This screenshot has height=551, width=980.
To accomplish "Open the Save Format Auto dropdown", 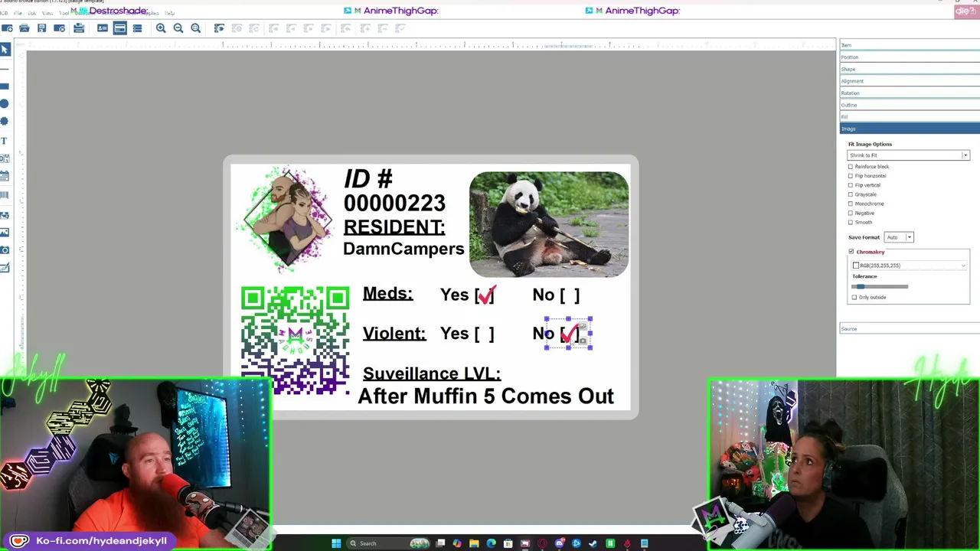I will 899,237.
